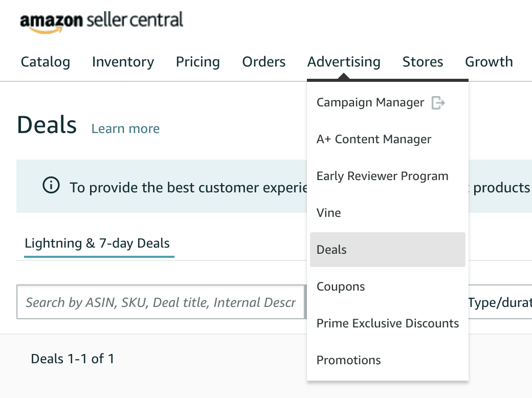Click the external link icon beside Campaign Manager

pos(438,102)
